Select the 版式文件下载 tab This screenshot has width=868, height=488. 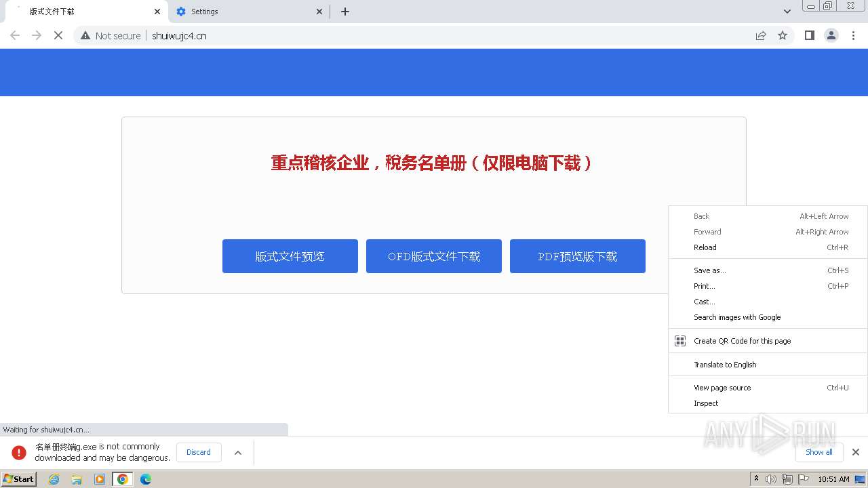click(x=85, y=12)
